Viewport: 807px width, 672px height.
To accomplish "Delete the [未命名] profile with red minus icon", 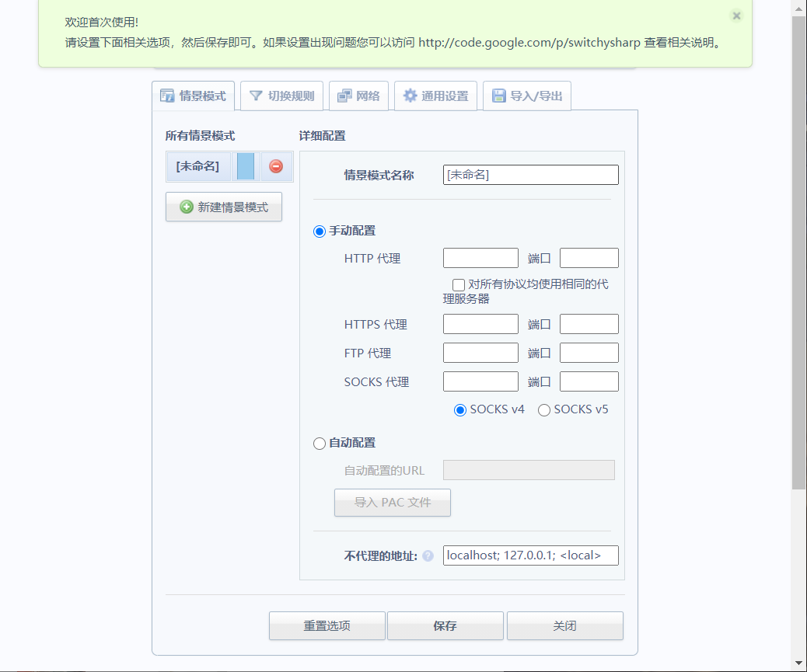I will click(276, 166).
